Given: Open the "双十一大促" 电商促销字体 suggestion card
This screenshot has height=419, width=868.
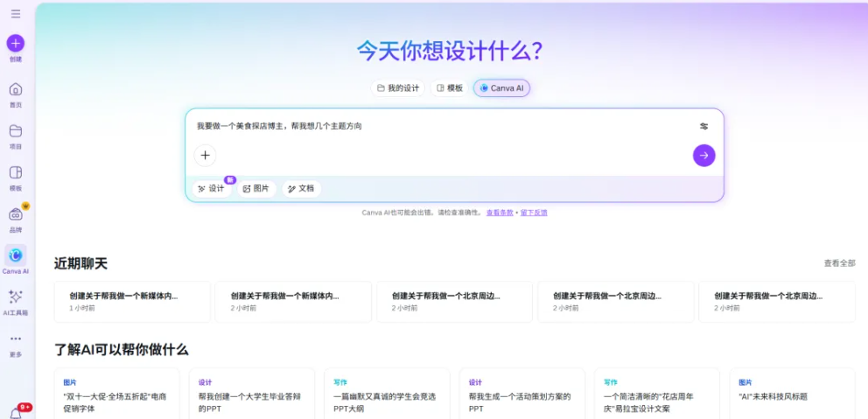Looking at the screenshot, I should point(116,394).
